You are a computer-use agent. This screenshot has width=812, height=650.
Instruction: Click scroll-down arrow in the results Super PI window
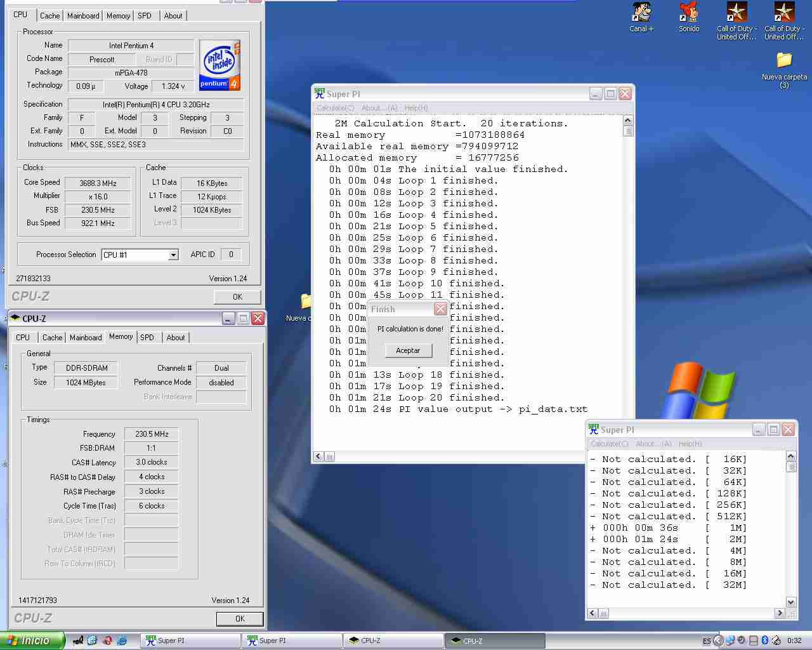tap(790, 602)
